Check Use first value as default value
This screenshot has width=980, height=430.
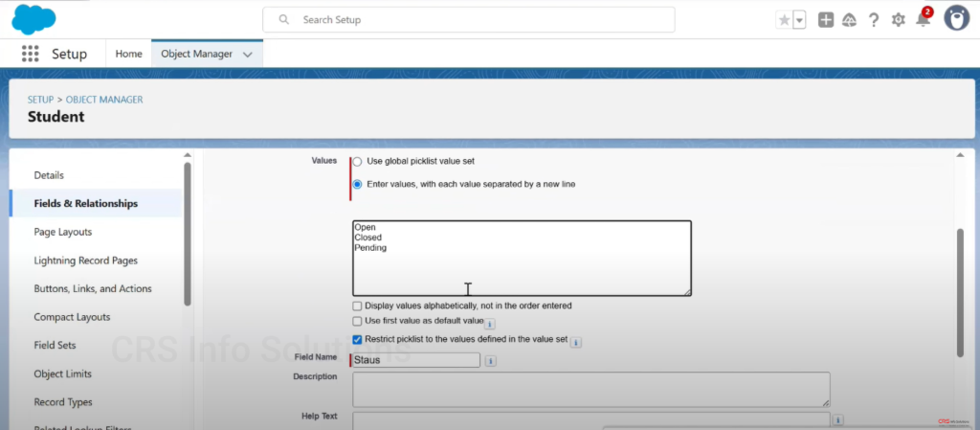[x=357, y=321]
